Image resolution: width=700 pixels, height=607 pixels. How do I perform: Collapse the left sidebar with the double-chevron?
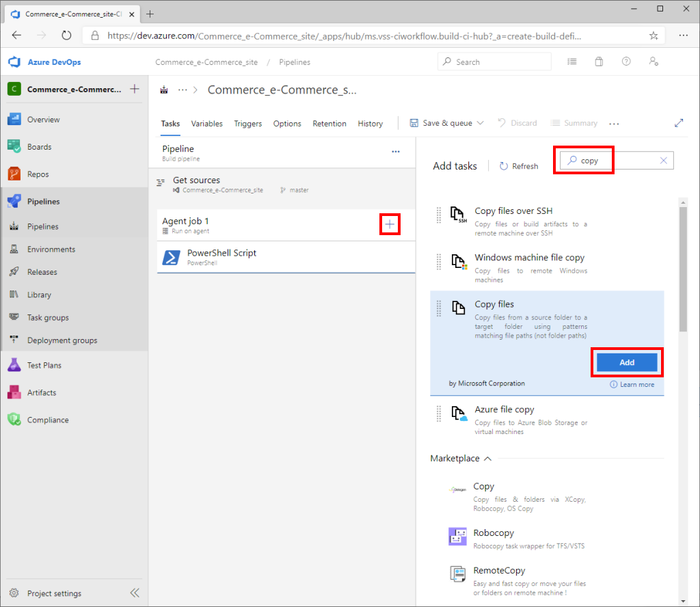click(135, 593)
